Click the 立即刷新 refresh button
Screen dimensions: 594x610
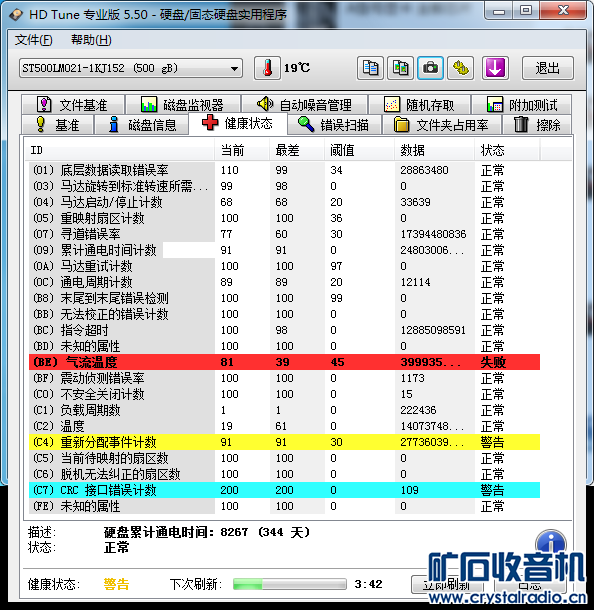click(x=447, y=584)
